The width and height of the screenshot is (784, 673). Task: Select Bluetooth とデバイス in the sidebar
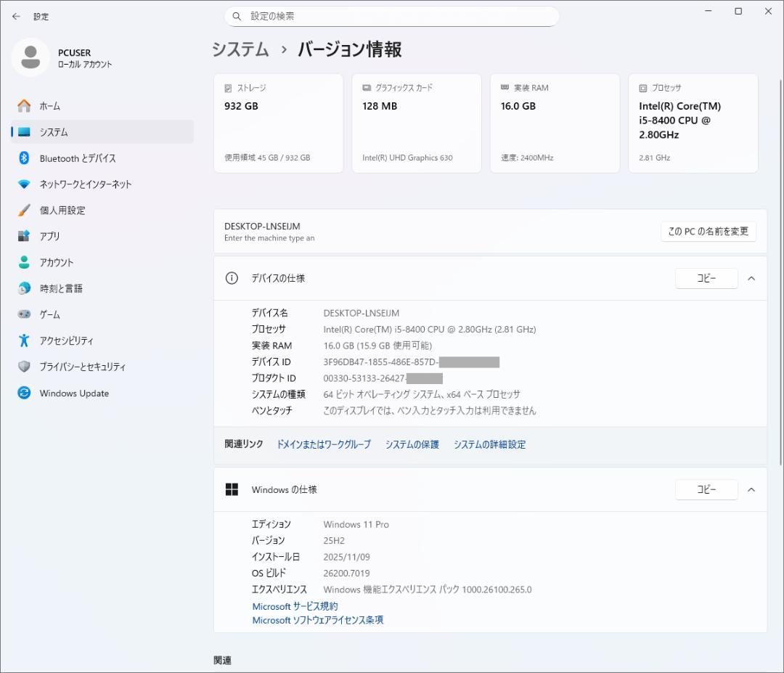tap(73, 158)
